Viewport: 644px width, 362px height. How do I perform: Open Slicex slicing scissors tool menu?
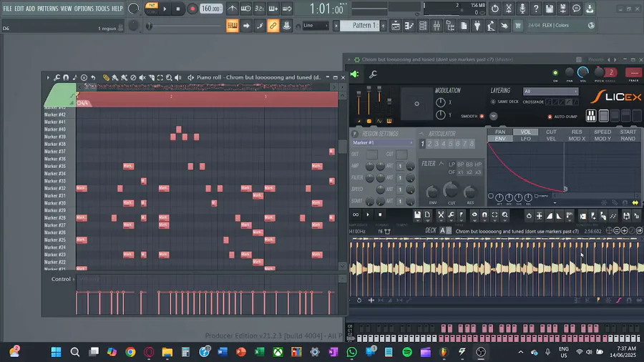441,215
